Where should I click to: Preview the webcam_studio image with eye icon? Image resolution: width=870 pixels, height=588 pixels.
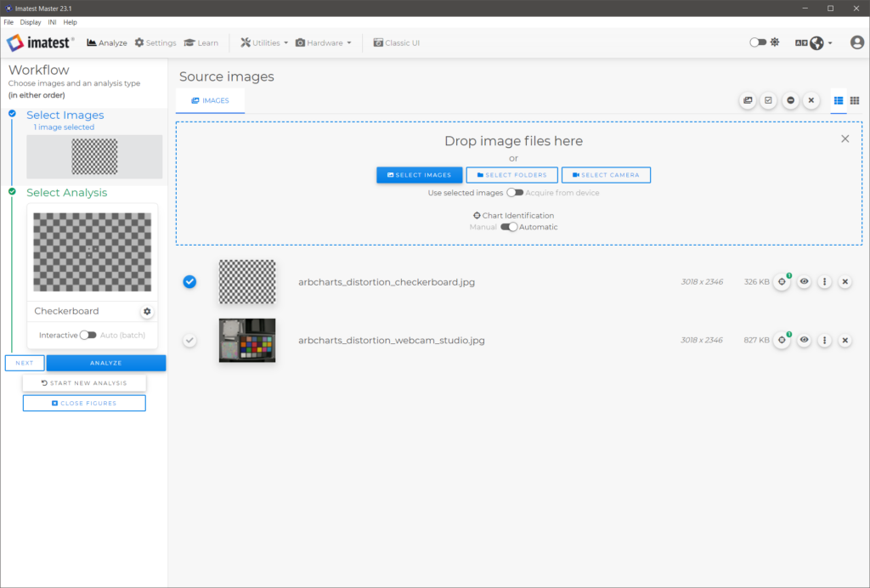pyautogui.click(x=804, y=340)
